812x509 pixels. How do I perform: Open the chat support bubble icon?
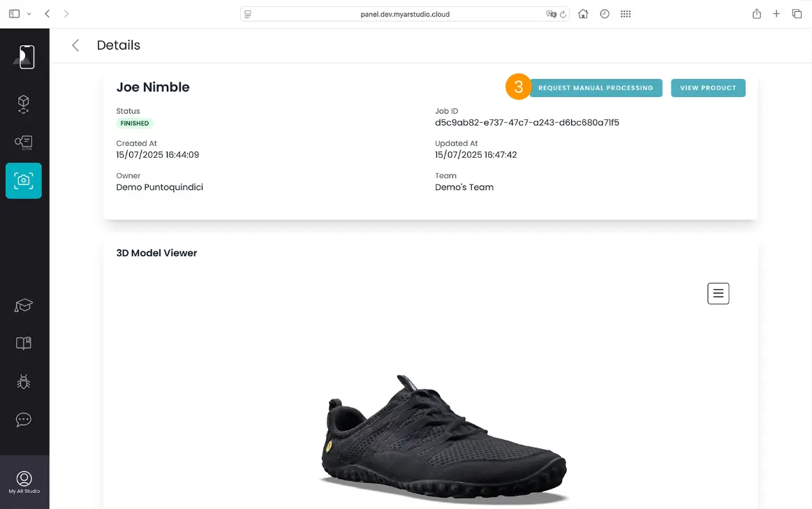click(x=24, y=420)
